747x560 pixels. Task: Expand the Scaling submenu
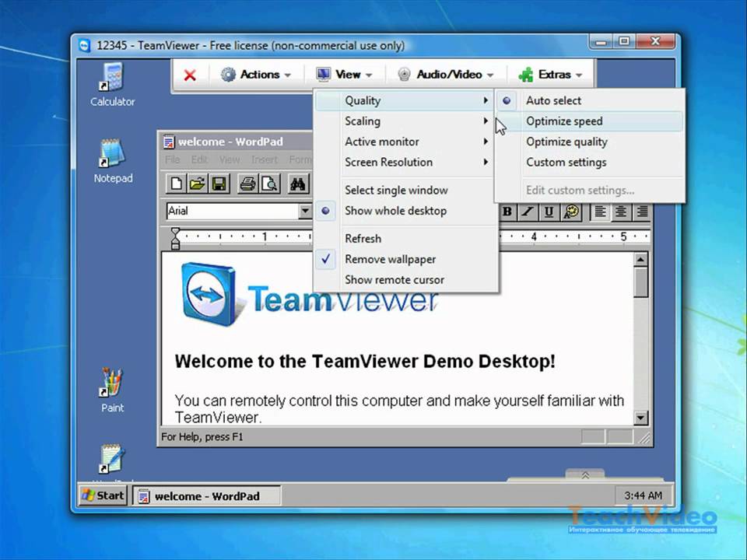pyautogui.click(x=405, y=121)
